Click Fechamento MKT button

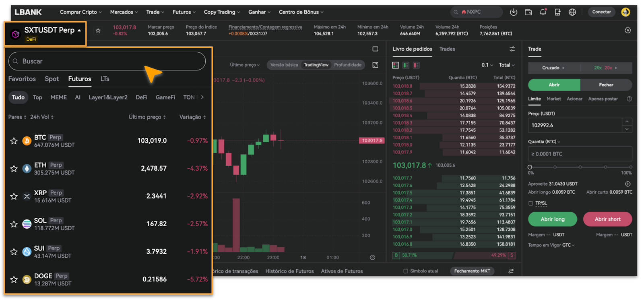472,271
